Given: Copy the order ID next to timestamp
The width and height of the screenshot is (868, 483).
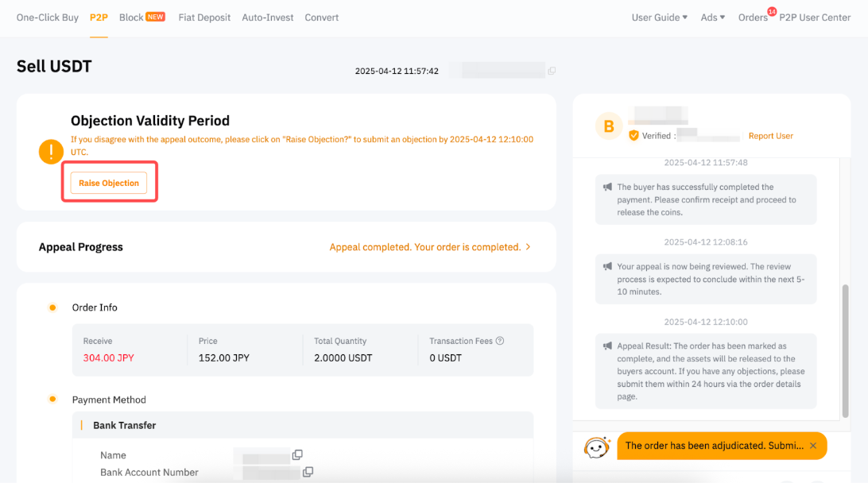Looking at the screenshot, I should (x=552, y=71).
